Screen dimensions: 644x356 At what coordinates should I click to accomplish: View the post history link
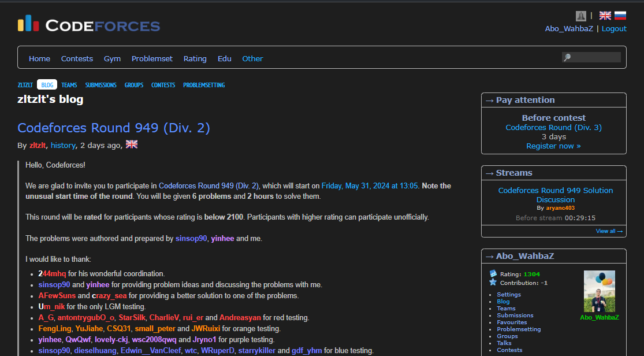coord(64,146)
